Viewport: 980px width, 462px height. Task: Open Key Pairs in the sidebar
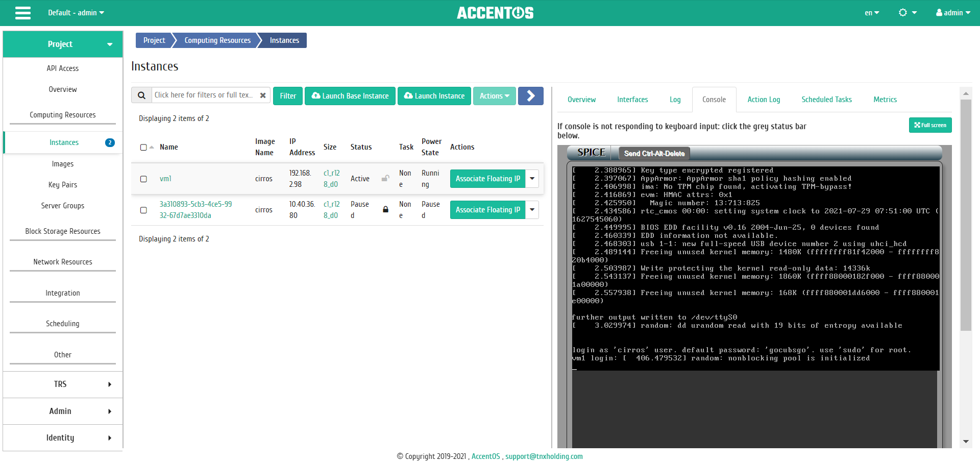pos(63,185)
